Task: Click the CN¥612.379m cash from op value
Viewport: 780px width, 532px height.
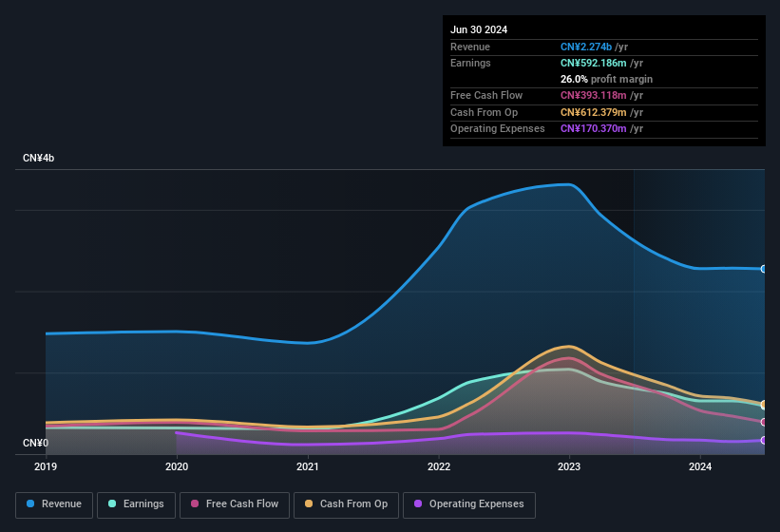Action: pyautogui.click(x=594, y=112)
